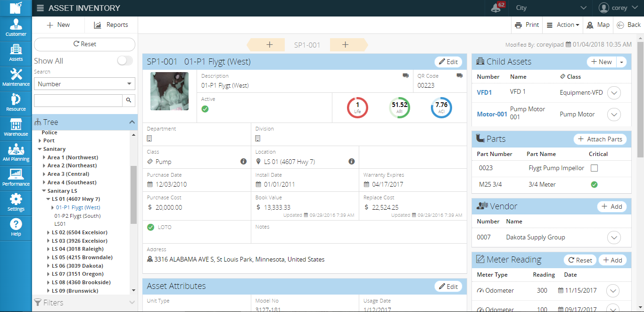644x312 pixels.
Task: Check the Critical box for Flygt Pump Impellor
Action: 594,168
